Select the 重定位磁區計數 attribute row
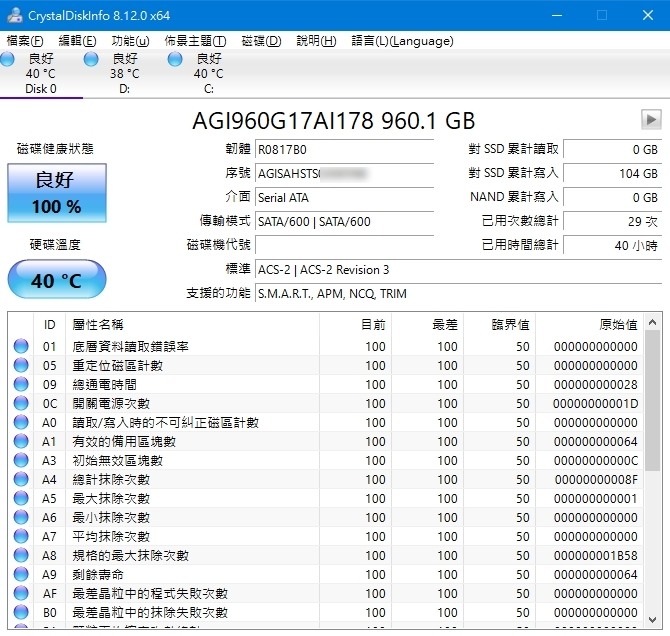Image resolution: width=670 pixels, height=636 pixels. point(326,365)
